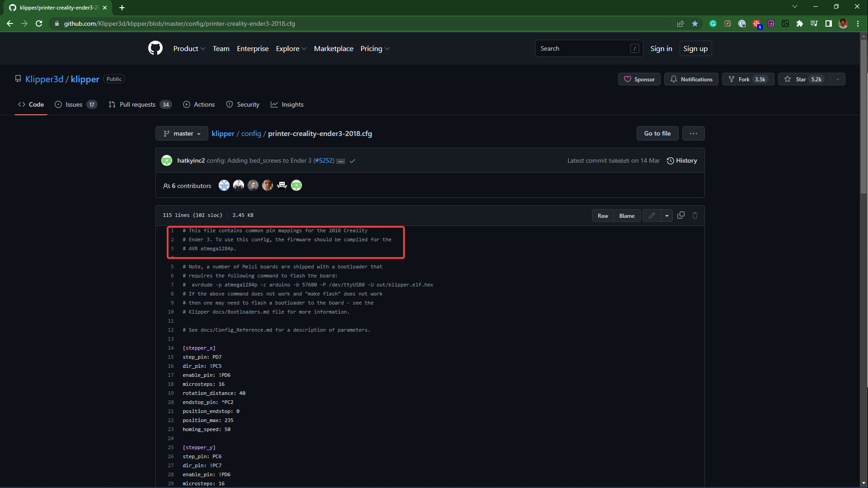Expand the Explore menu

291,48
